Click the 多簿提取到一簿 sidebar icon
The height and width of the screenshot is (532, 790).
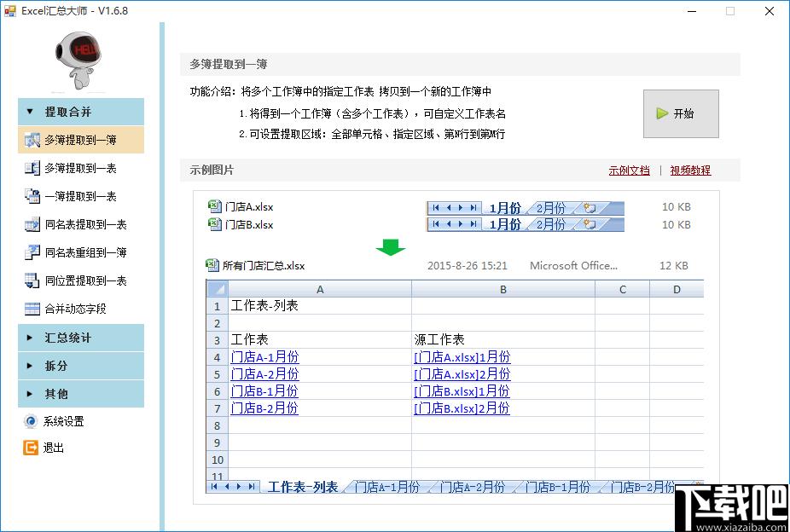coord(32,140)
